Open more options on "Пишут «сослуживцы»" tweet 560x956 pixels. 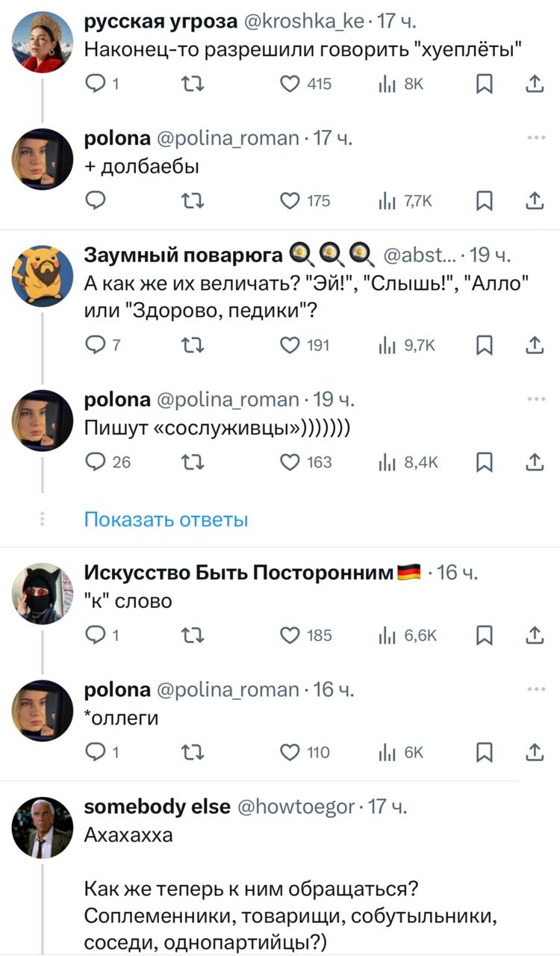535,400
